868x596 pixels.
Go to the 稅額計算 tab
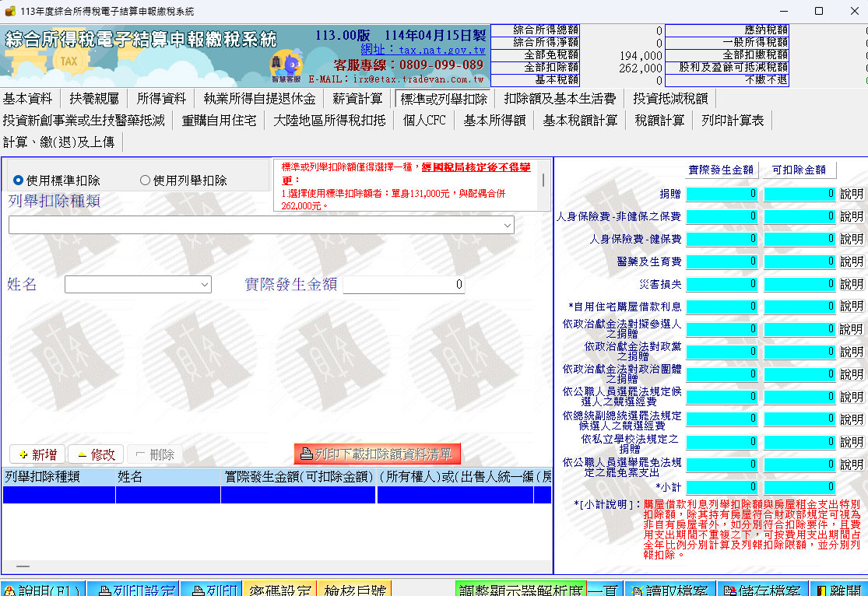[659, 120]
